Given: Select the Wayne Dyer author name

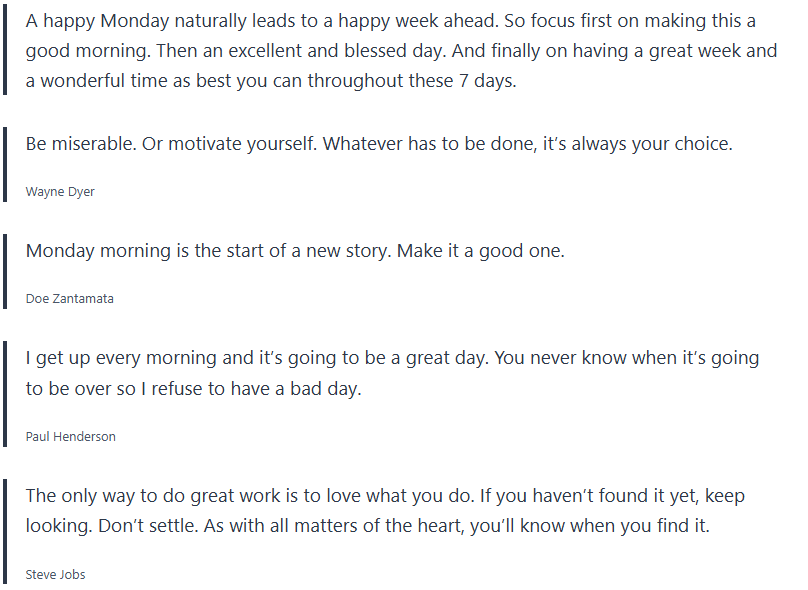Looking at the screenshot, I should 60,191.
